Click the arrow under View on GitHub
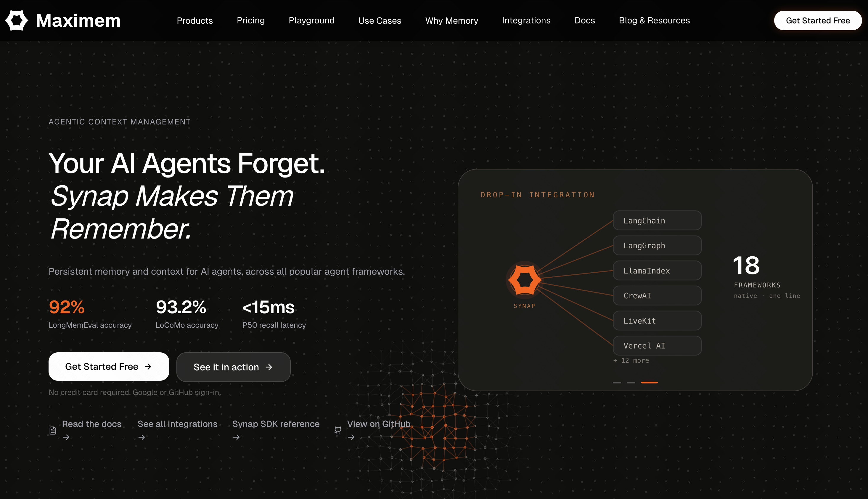This screenshot has height=499, width=868. click(x=351, y=437)
